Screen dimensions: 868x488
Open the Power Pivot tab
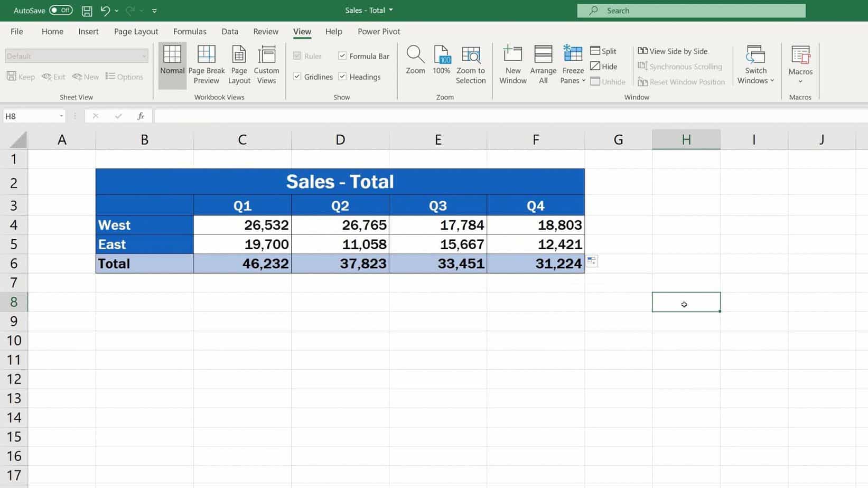(378, 31)
